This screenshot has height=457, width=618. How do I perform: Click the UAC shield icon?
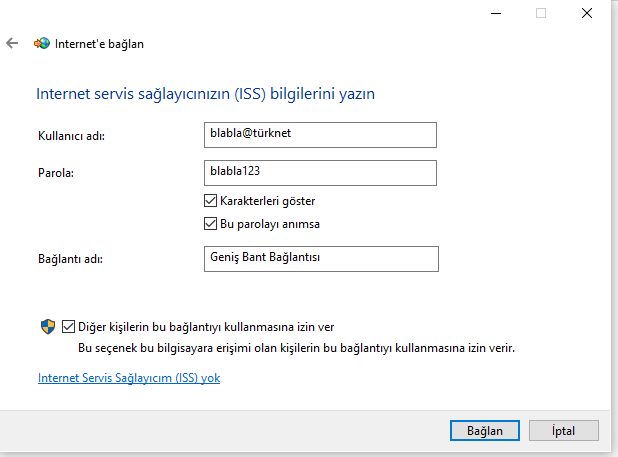(x=48, y=327)
